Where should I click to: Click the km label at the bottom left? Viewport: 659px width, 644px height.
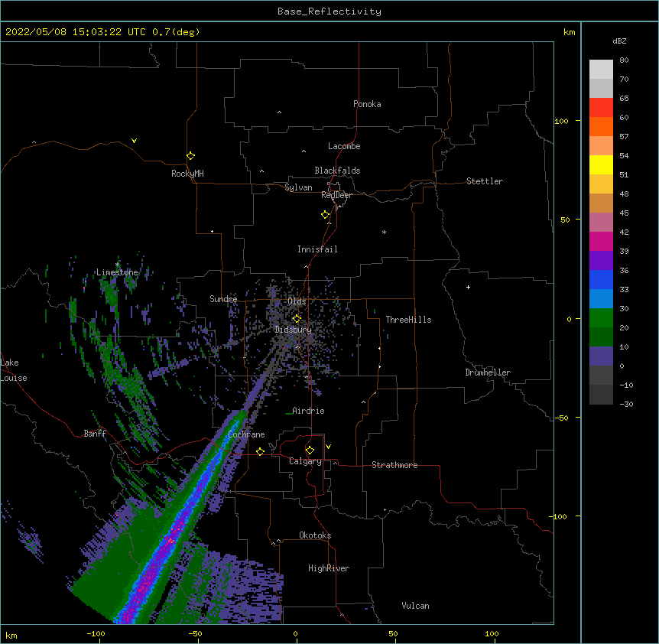pos(11,635)
